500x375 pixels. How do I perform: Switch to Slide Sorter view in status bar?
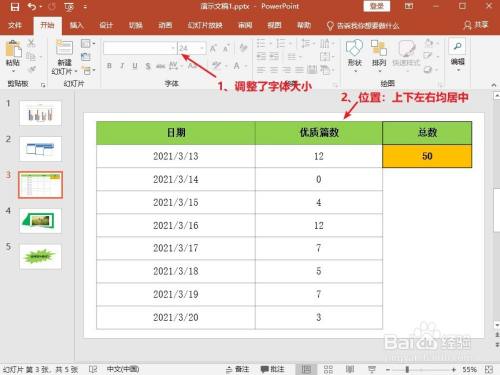point(328,369)
